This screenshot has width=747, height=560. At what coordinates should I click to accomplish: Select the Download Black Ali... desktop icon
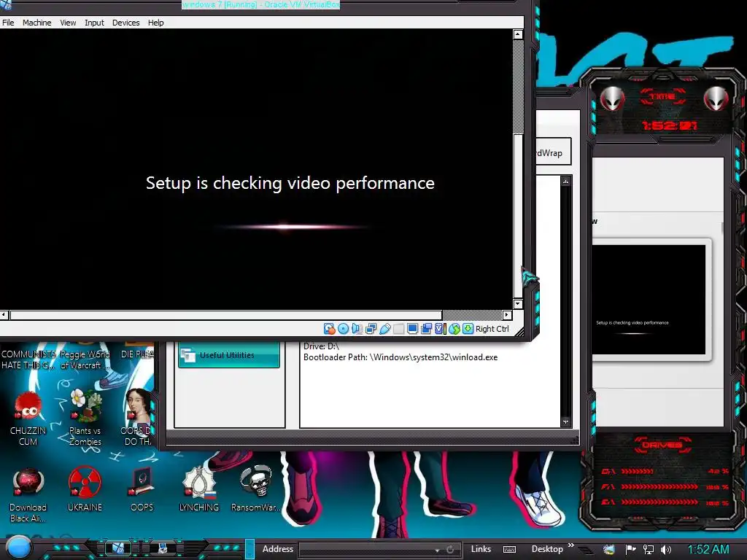[x=28, y=494]
